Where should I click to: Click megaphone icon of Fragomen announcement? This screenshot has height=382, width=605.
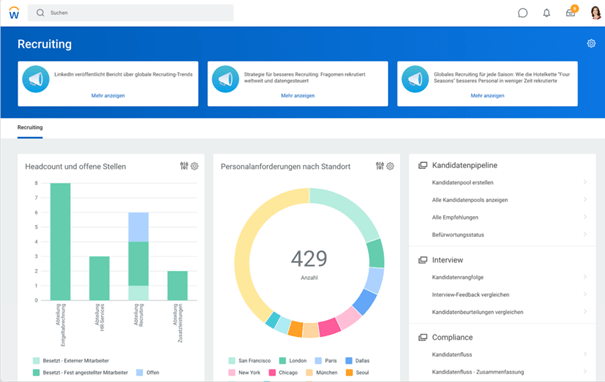point(226,79)
